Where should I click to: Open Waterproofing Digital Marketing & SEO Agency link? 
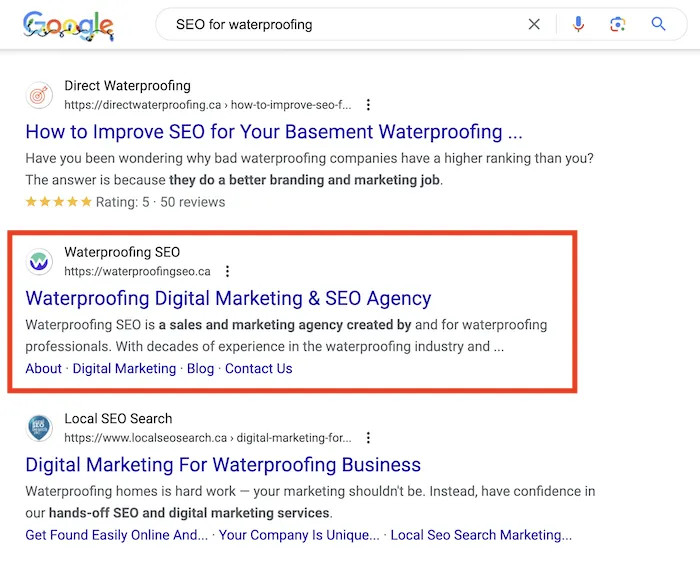coord(228,298)
